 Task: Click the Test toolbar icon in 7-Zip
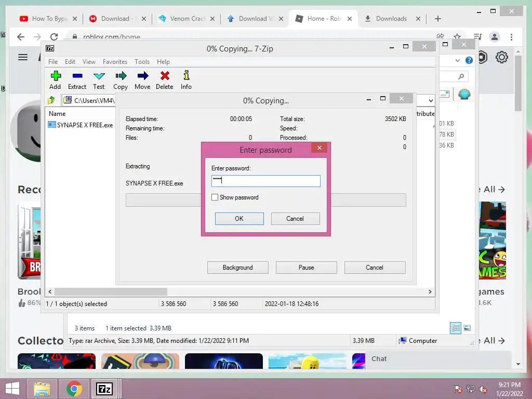click(x=99, y=80)
